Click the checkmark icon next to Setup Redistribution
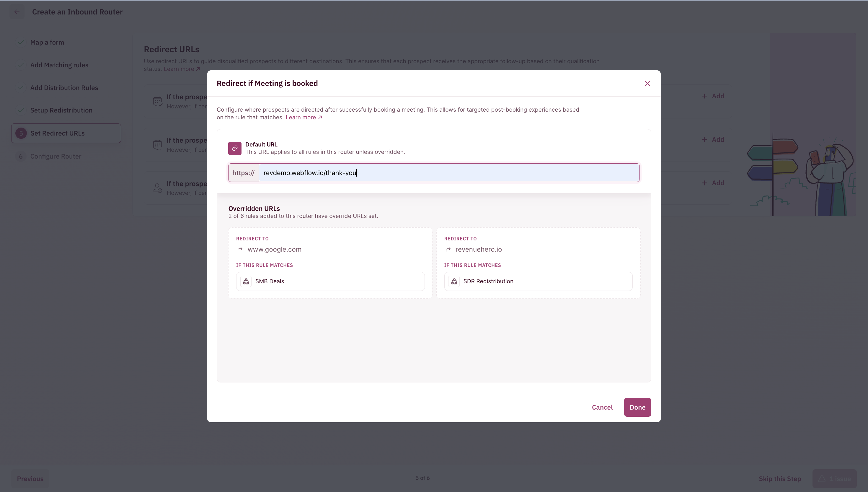The width and height of the screenshot is (868, 492). tap(21, 110)
